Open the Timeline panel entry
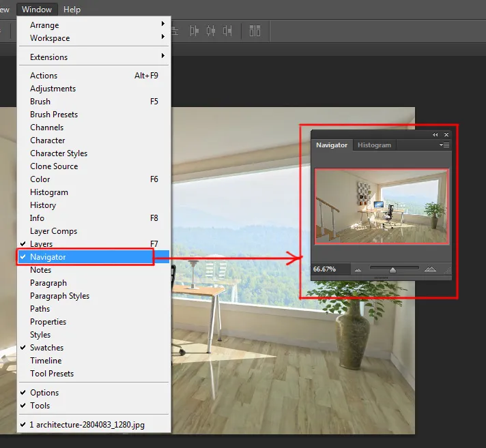Screen dimensions: 486x448 [x=94, y=361]
